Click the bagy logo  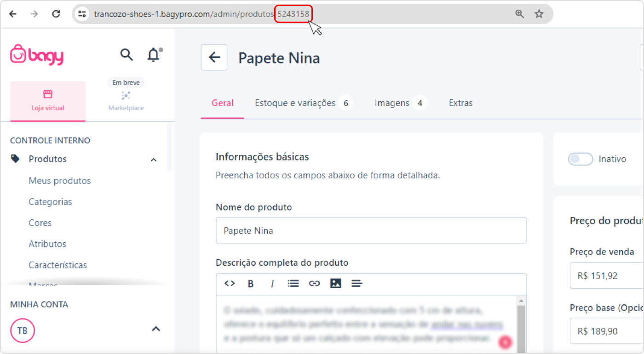37,55
